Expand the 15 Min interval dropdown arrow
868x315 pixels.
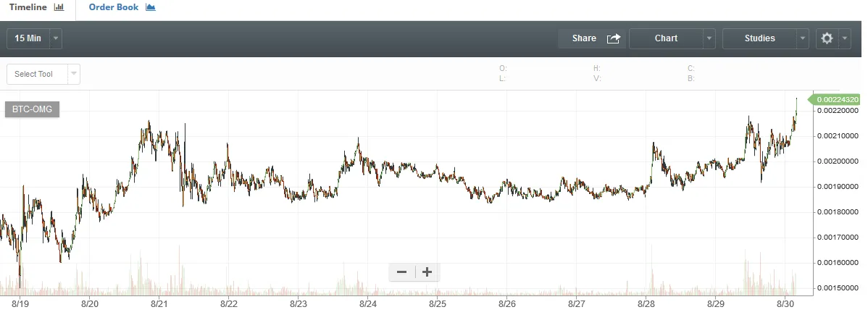tap(55, 38)
